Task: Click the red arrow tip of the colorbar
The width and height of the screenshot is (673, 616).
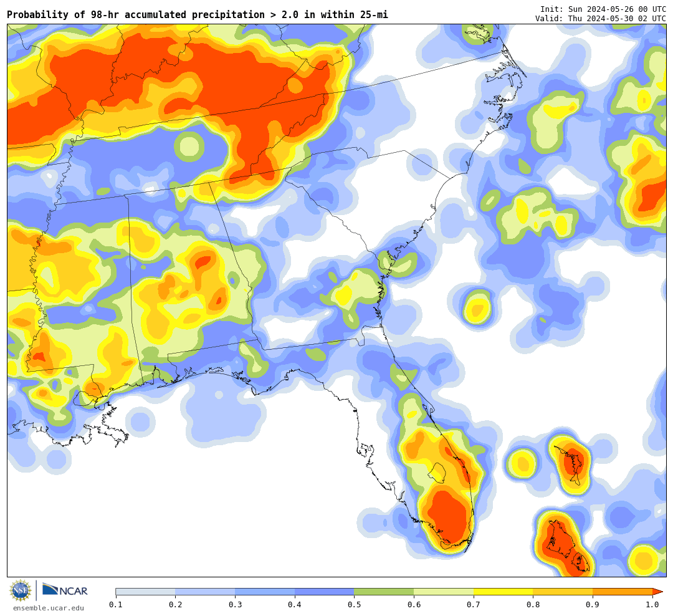Action: [657, 592]
